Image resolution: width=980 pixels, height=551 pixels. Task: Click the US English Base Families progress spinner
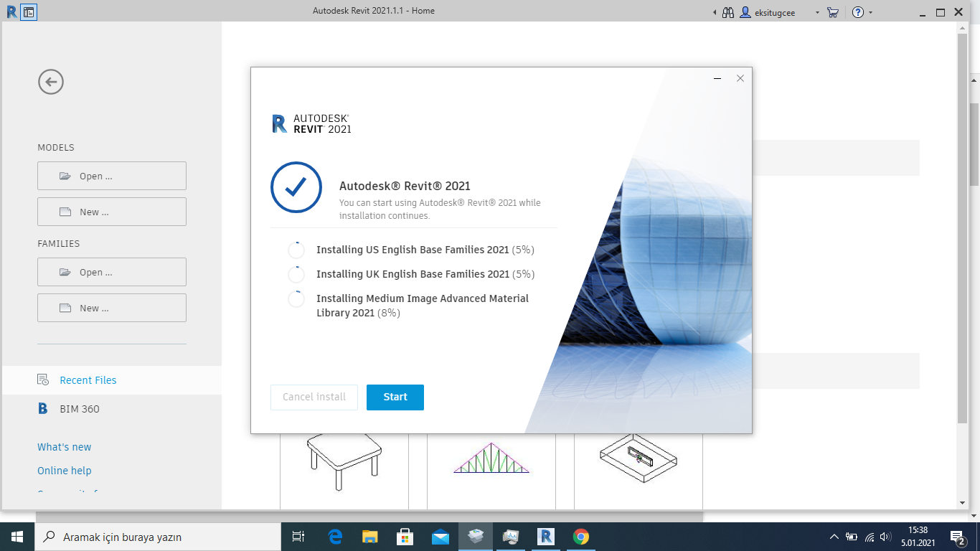296,250
